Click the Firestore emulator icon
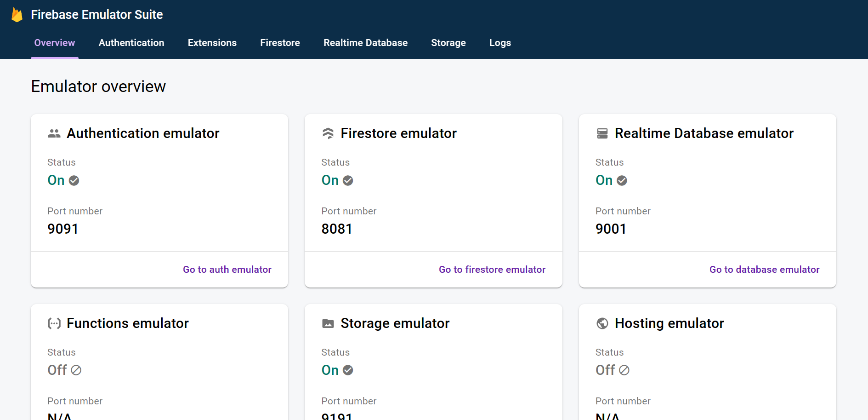 tap(328, 133)
